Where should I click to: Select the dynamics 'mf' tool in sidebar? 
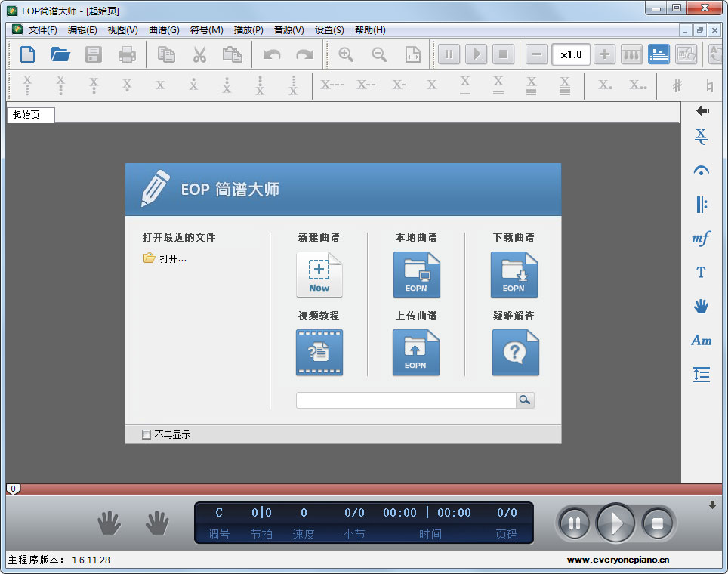pyautogui.click(x=701, y=239)
